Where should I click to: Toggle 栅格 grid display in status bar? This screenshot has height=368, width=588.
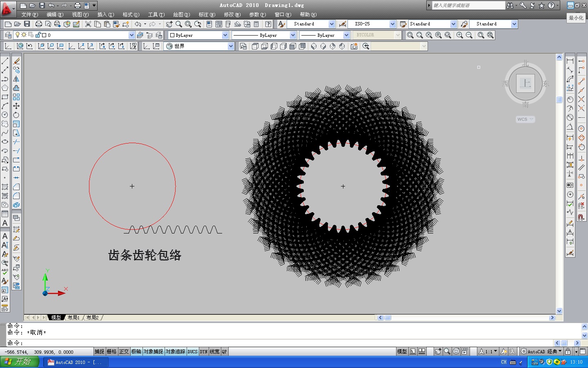111,352
